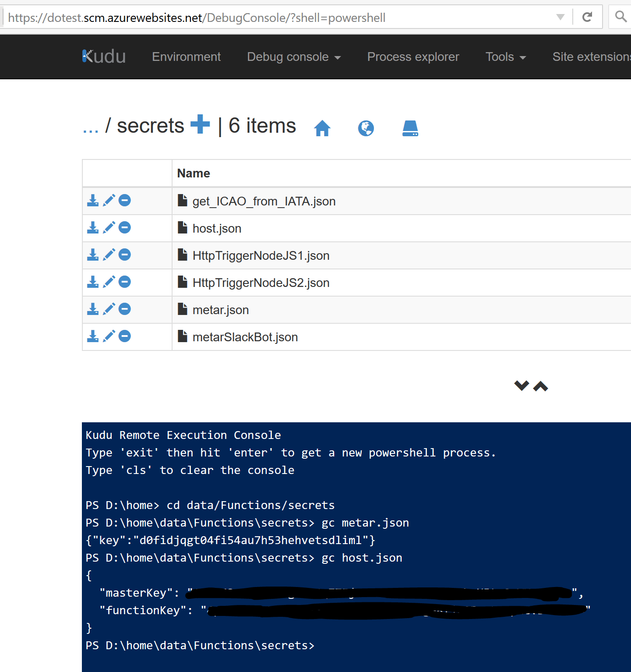Open the get_ICAO_from_IATA.json file download
This screenshot has height=672, width=631.
click(92, 200)
